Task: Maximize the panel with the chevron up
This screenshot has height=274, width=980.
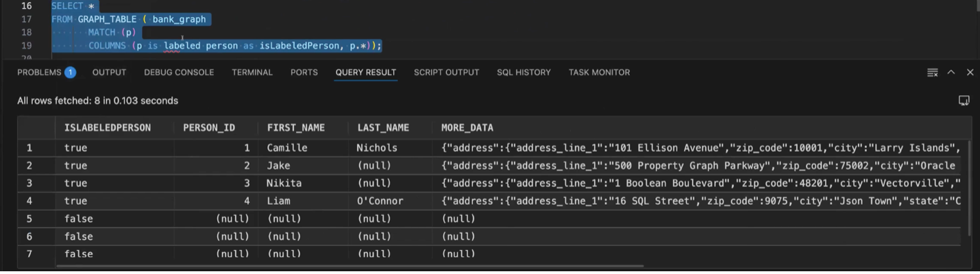Action: click(951, 73)
